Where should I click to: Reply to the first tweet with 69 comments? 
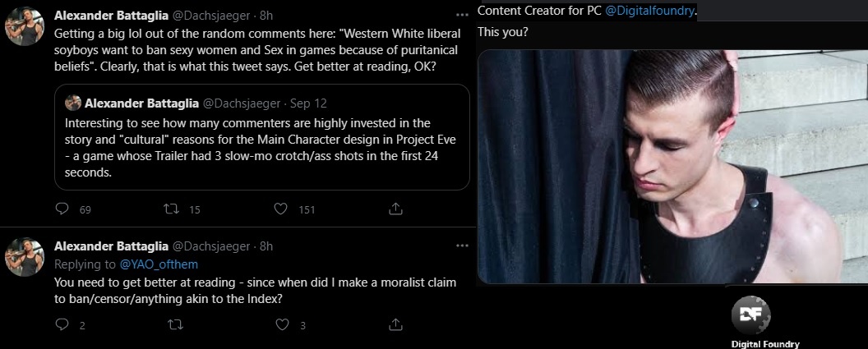click(62, 209)
